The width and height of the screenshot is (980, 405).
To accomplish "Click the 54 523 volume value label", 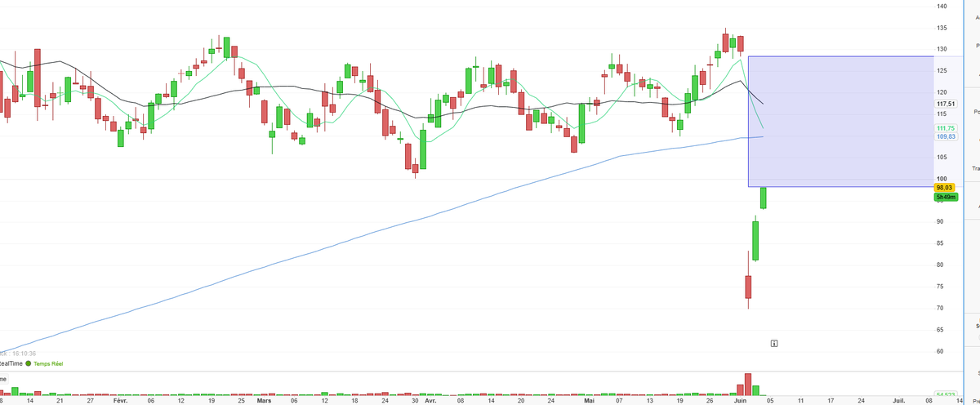I will pos(946,394).
